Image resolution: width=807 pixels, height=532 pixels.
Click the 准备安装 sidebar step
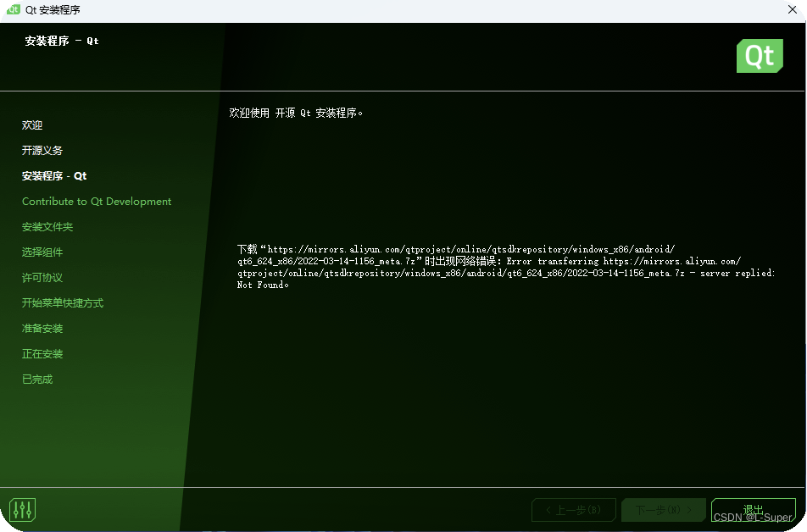(x=42, y=329)
